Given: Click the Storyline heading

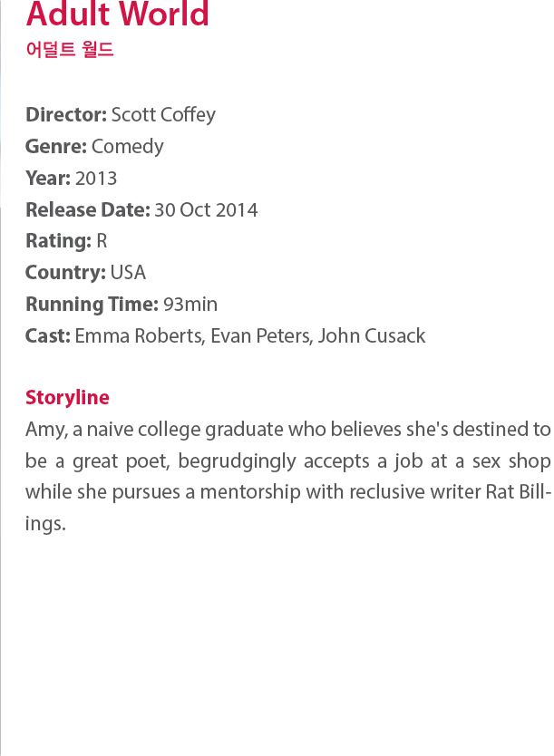Looking at the screenshot, I should 67,398.
